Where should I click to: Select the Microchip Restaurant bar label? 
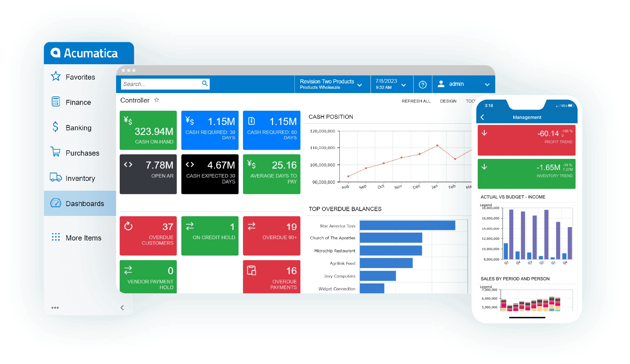point(335,251)
